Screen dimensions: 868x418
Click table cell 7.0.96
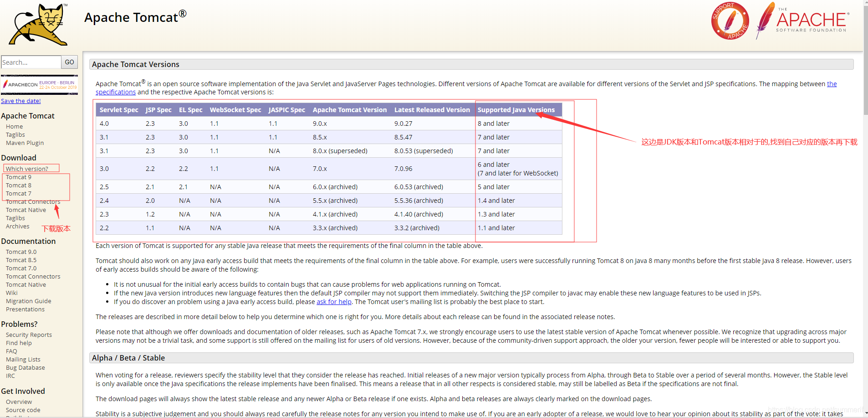(x=403, y=169)
